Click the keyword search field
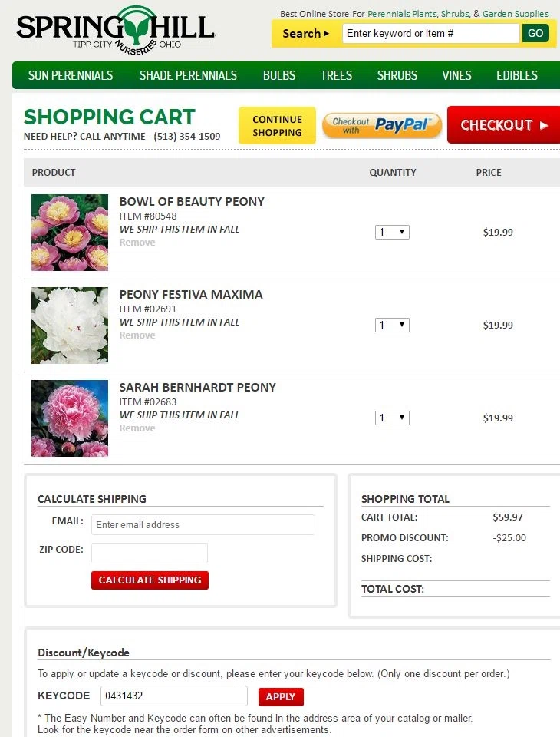Image resolution: width=560 pixels, height=737 pixels. coord(431,33)
